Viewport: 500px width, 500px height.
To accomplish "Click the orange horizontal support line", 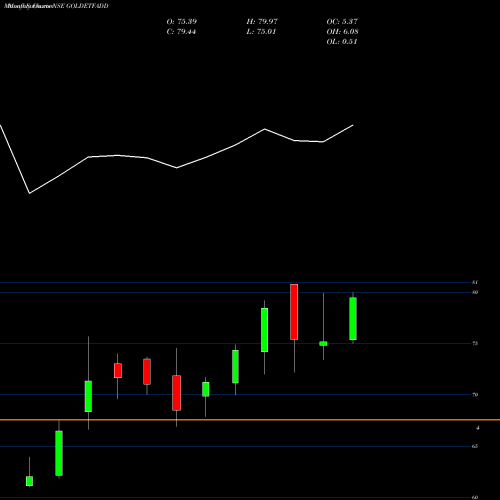I will [x=250, y=420].
